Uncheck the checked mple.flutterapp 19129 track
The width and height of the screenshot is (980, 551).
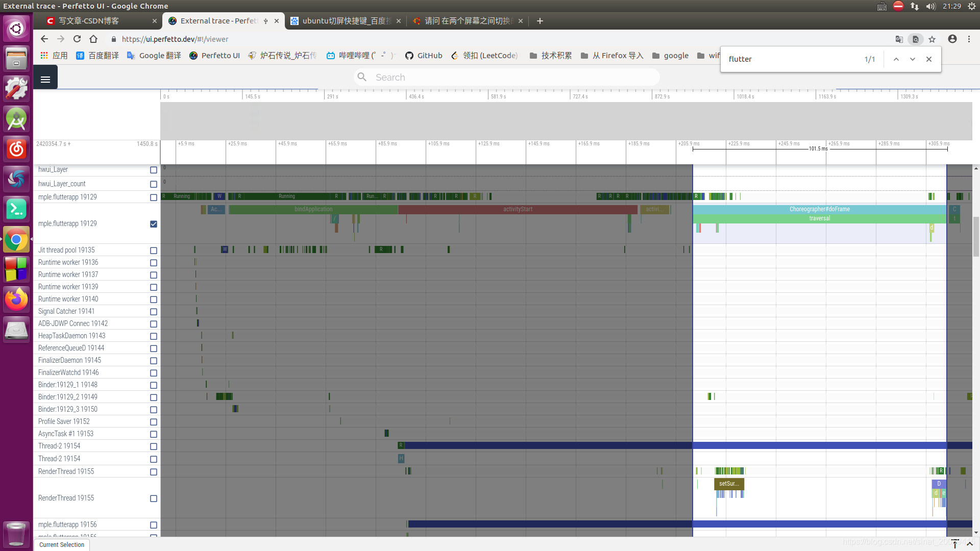(x=154, y=224)
